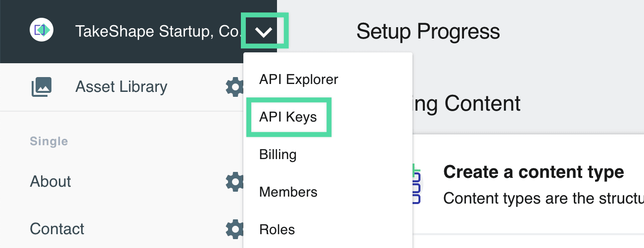Viewport: 644px width, 248px height.
Task: Click the Setup Progress heading
Action: pos(428,32)
